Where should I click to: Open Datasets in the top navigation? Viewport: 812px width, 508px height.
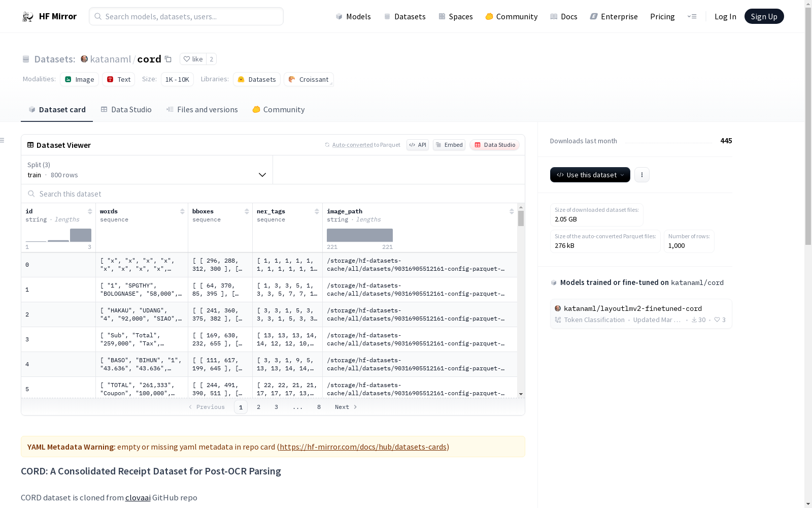pos(404,17)
